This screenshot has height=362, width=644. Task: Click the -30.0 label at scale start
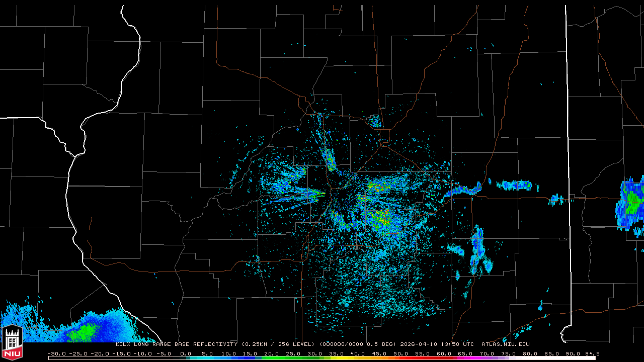pos(56,353)
